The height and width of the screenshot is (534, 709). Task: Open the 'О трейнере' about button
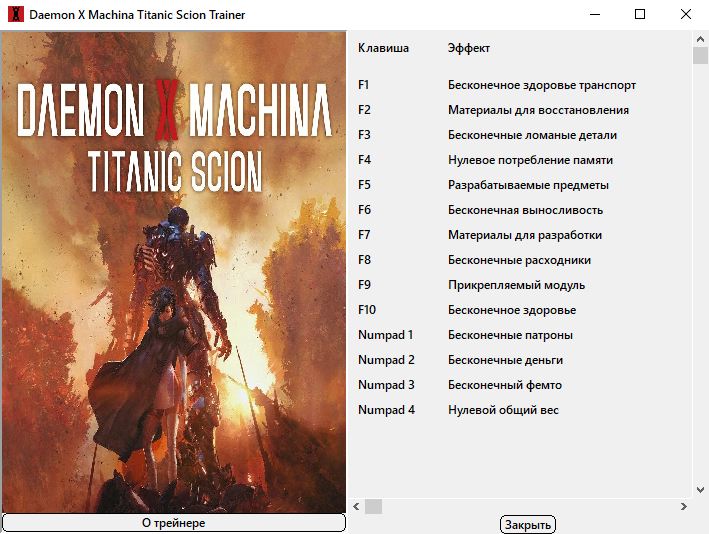coord(174,523)
